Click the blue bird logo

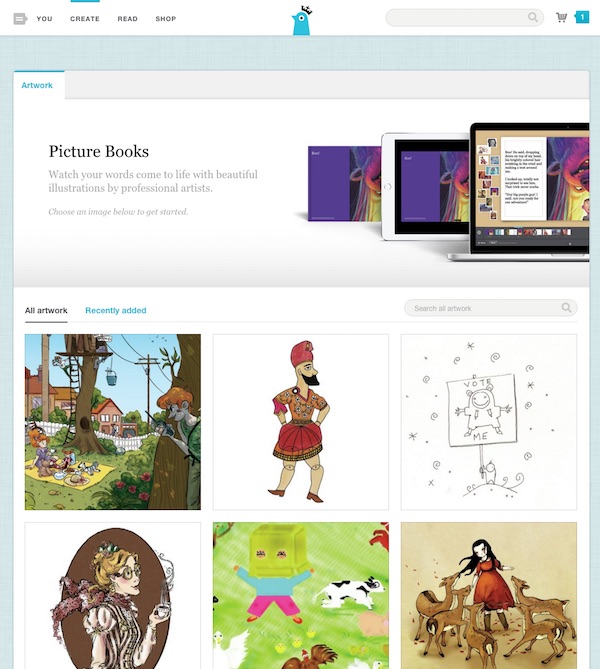click(302, 20)
